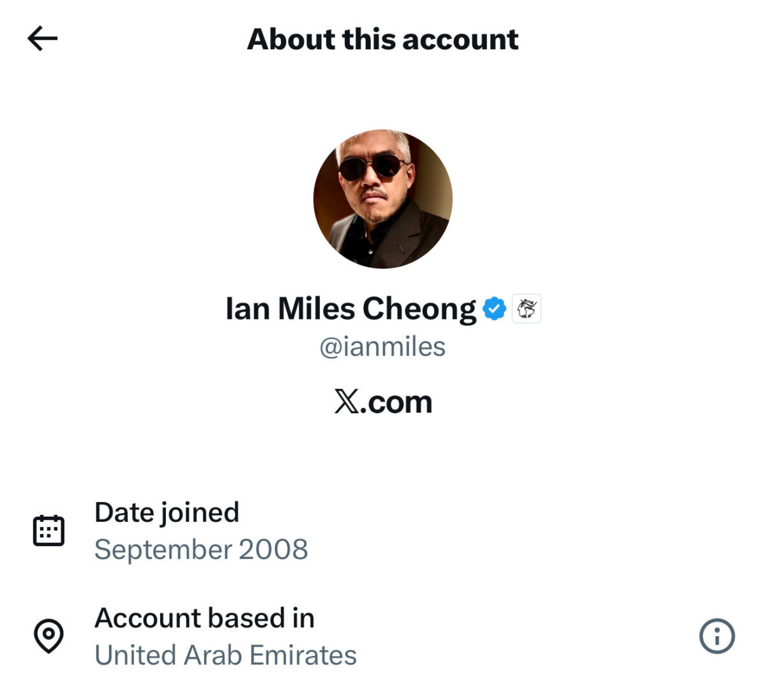Click the About this account header title
This screenshot has height=700, width=766.
[x=382, y=38]
